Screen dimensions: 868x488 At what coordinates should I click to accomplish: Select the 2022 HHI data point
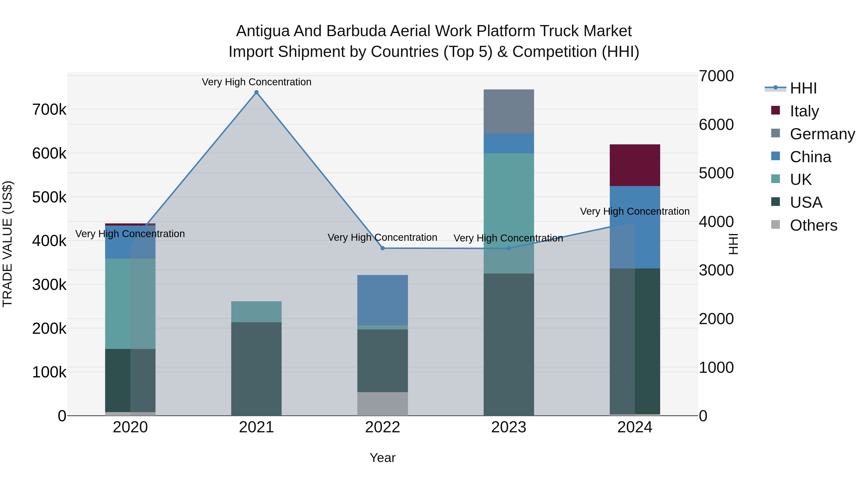click(382, 248)
